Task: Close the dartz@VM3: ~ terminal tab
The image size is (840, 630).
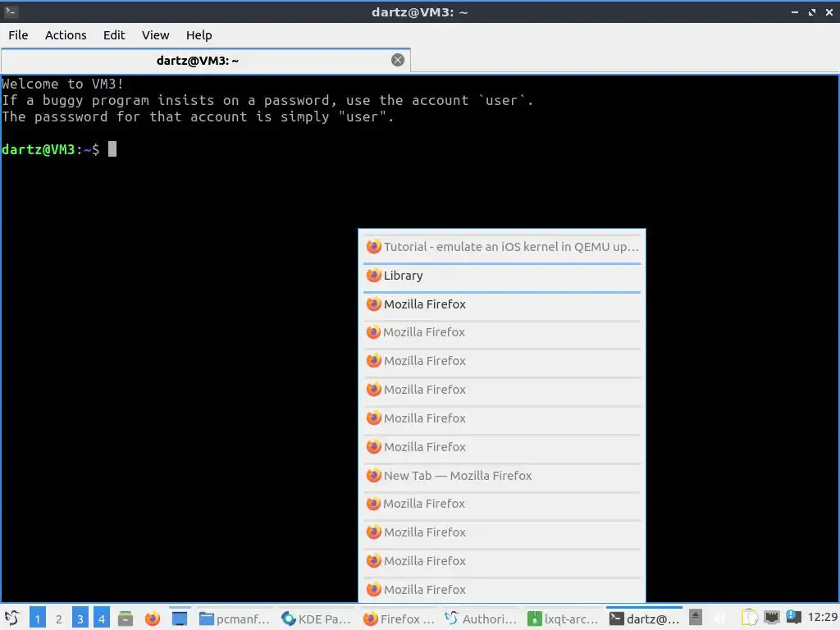Action: (398, 60)
